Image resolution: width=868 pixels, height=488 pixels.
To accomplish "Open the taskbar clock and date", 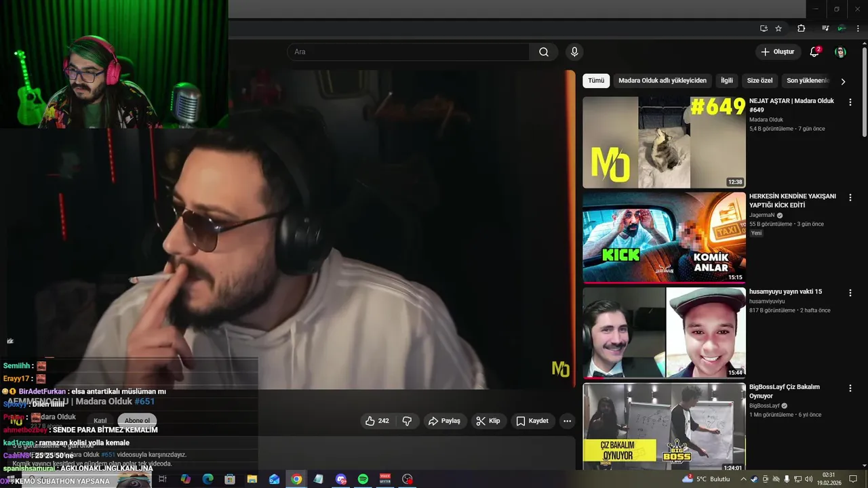I will pos(829,479).
